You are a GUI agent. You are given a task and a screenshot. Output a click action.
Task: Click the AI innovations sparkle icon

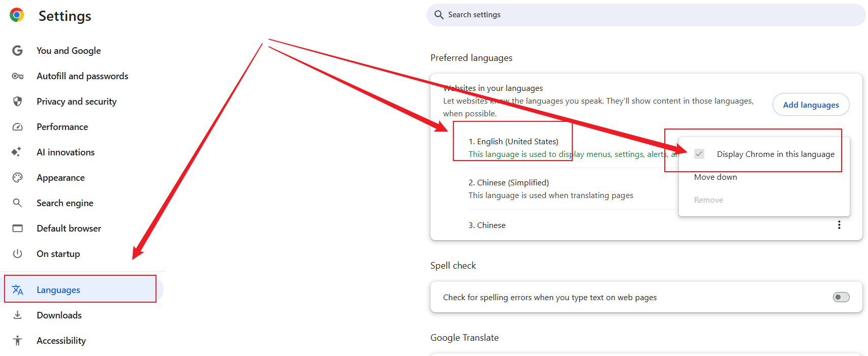[x=17, y=152]
